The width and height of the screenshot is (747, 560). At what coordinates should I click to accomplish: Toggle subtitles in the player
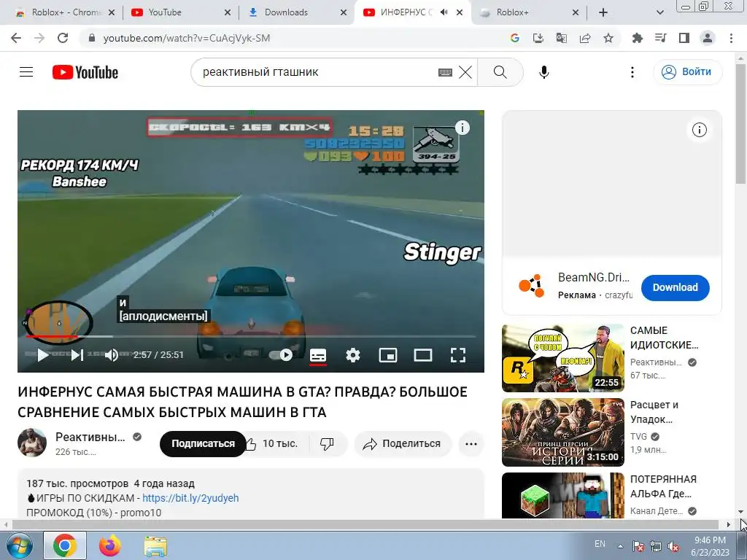318,355
